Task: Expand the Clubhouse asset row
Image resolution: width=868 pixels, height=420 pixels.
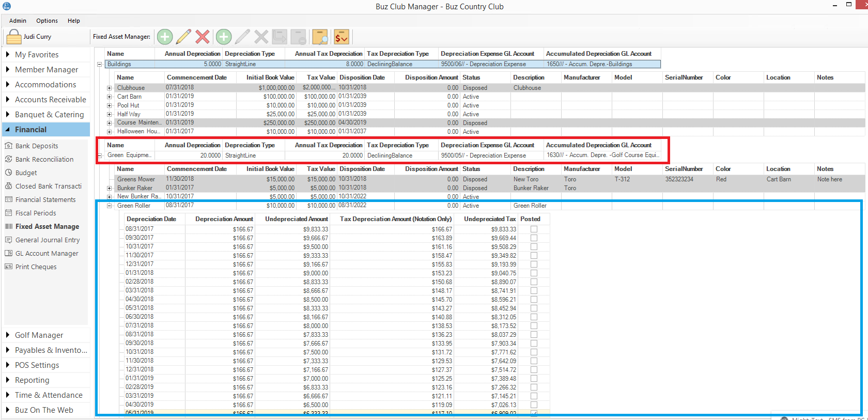Action: coord(110,88)
